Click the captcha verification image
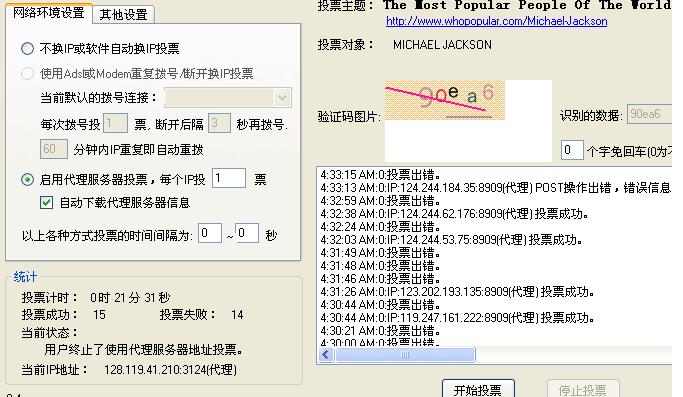This screenshot has height=397, width=683. (445, 100)
